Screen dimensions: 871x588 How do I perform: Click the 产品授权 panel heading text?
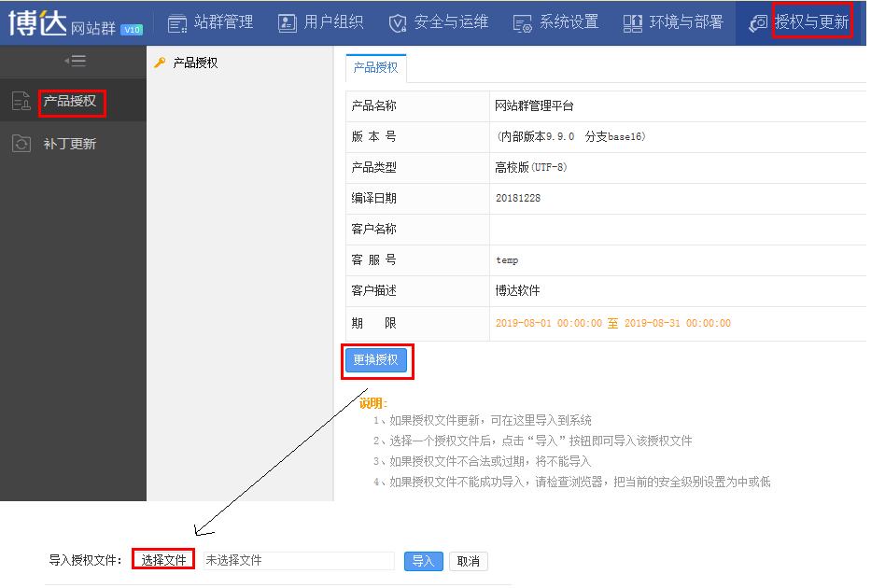click(x=195, y=63)
